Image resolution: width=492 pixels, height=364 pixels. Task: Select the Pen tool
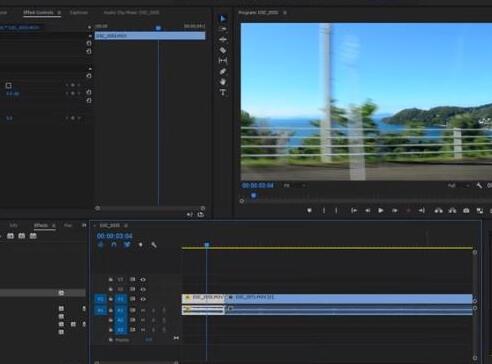[223, 71]
